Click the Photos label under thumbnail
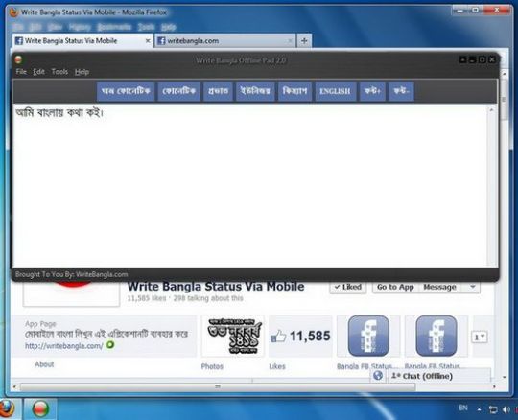 click(212, 366)
